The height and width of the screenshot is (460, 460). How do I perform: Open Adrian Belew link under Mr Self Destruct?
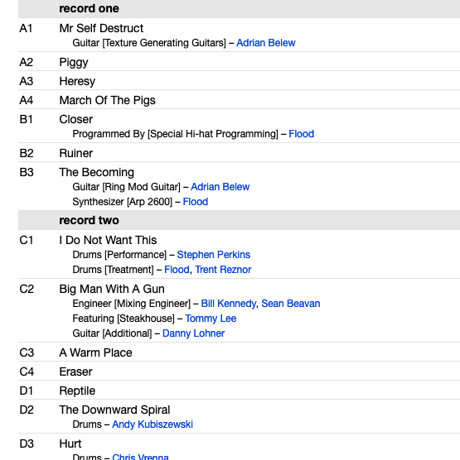tap(266, 43)
